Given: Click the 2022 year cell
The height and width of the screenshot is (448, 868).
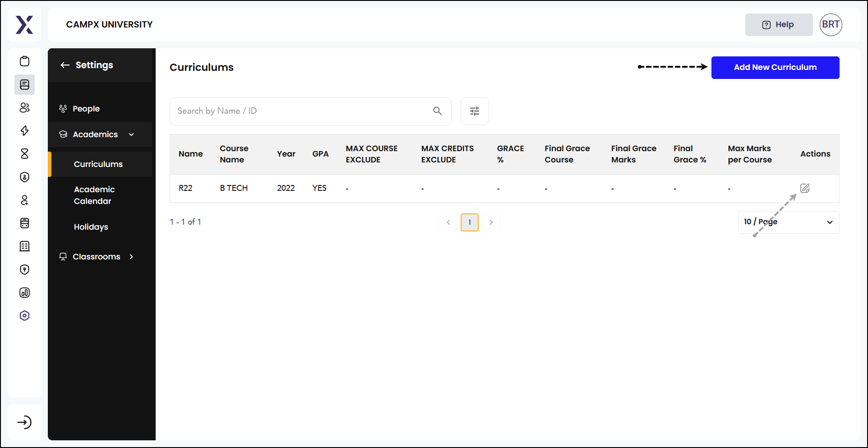Looking at the screenshot, I should (286, 188).
